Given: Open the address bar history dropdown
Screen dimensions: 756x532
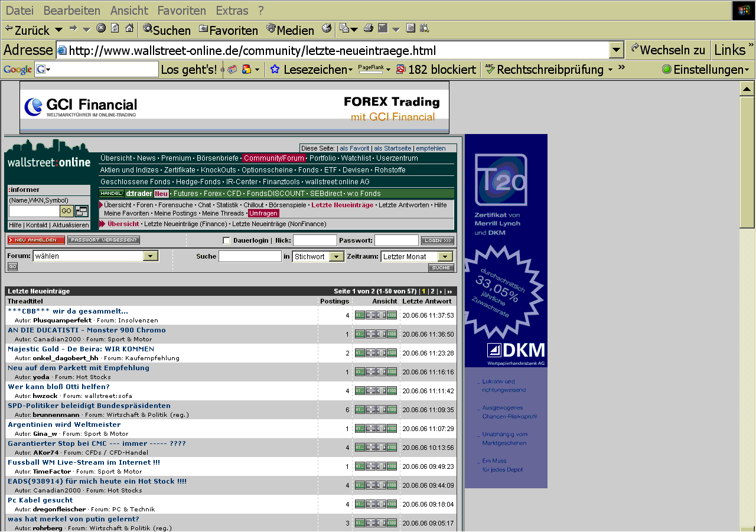Looking at the screenshot, I should point(617,50).
